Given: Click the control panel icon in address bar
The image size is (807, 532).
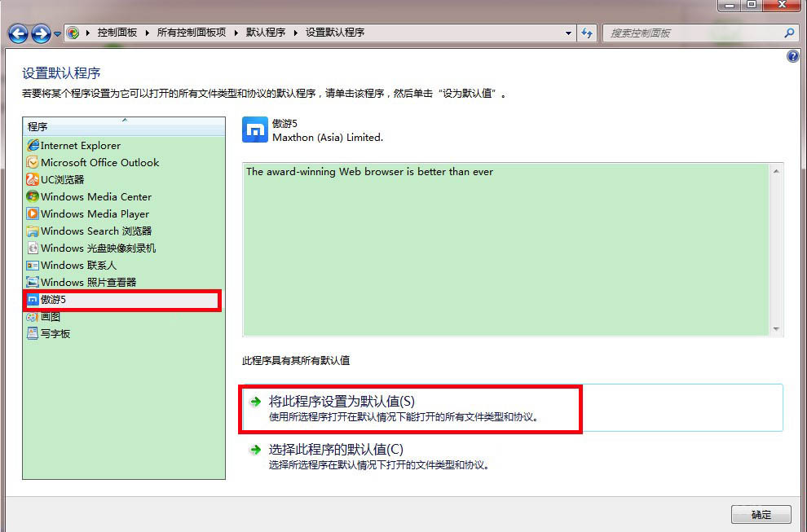Looking at the screenshot, I should tap(73, 33).
